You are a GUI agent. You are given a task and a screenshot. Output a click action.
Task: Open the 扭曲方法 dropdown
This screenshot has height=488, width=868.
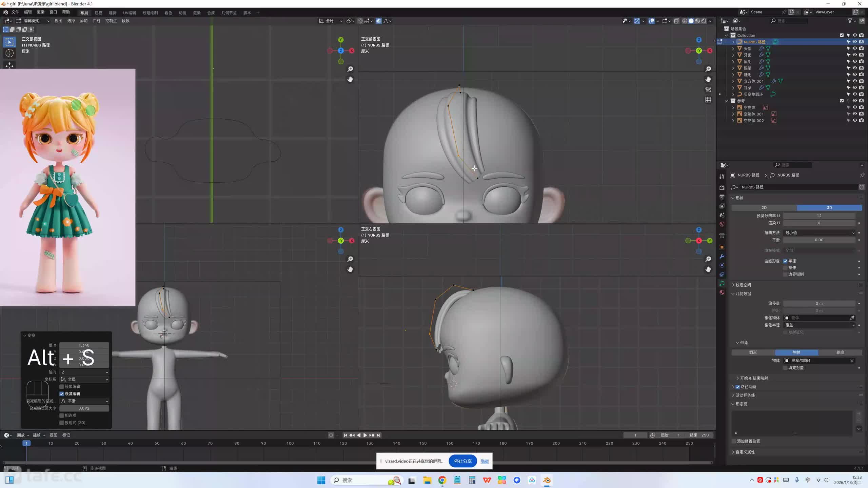pyautogui.click(x=819, y=233)
